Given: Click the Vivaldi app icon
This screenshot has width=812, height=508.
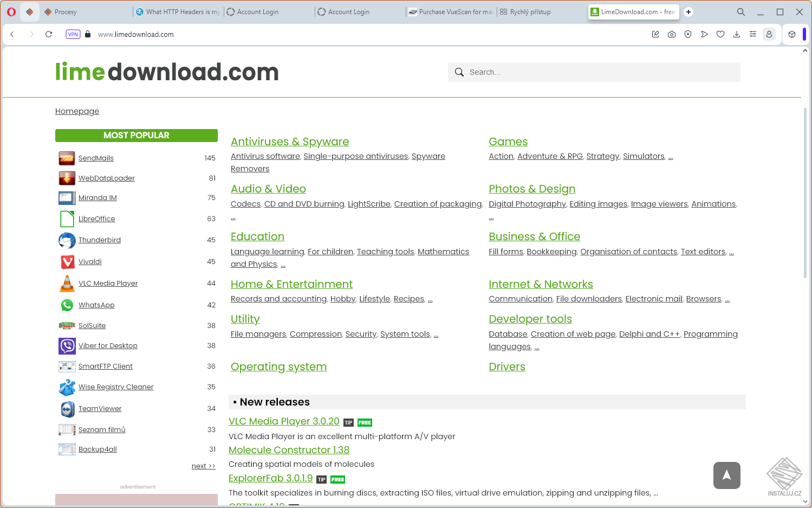Looking at the screenshot, I should (x=67, y=262).
